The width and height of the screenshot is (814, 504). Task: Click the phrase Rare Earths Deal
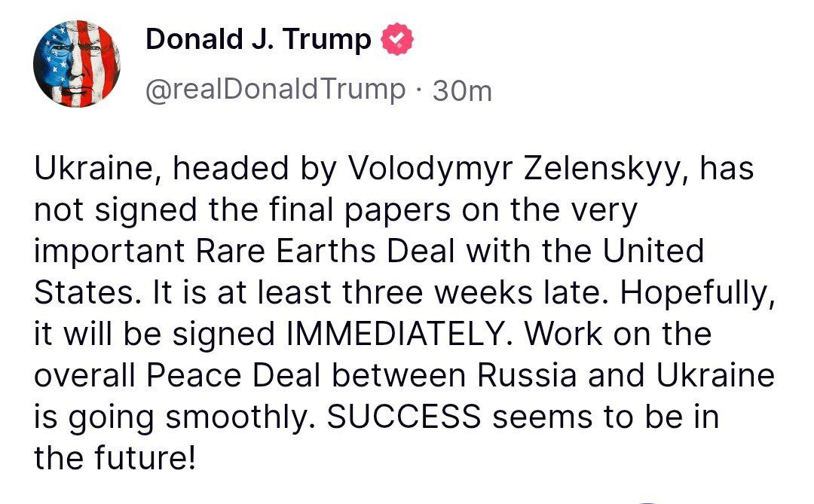point(326,251)
